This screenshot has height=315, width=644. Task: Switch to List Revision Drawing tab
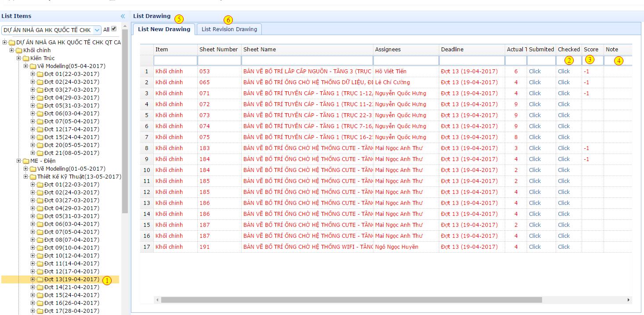coord(229,29)
